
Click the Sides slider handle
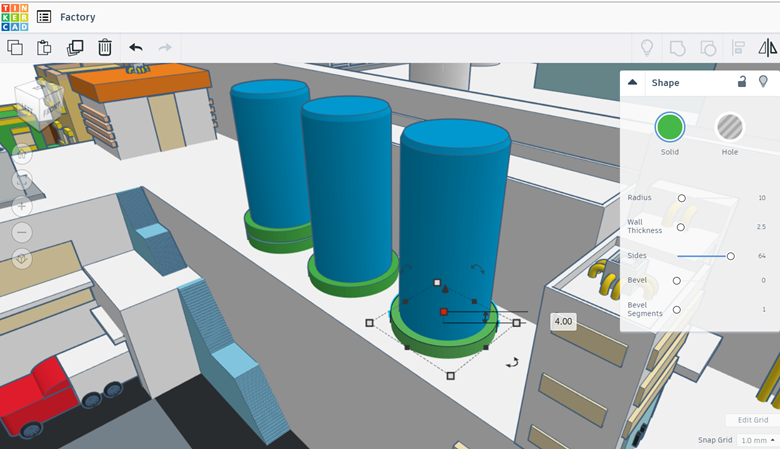click(730, 256)
